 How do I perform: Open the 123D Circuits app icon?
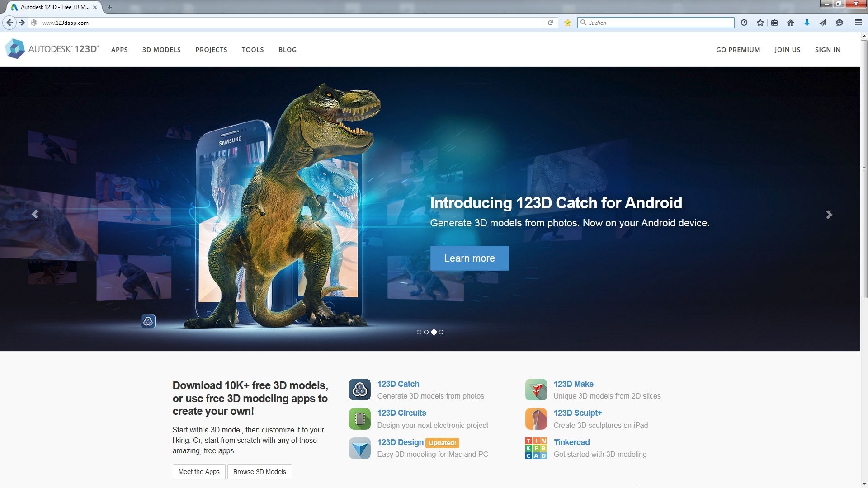[x=360, y=419]
